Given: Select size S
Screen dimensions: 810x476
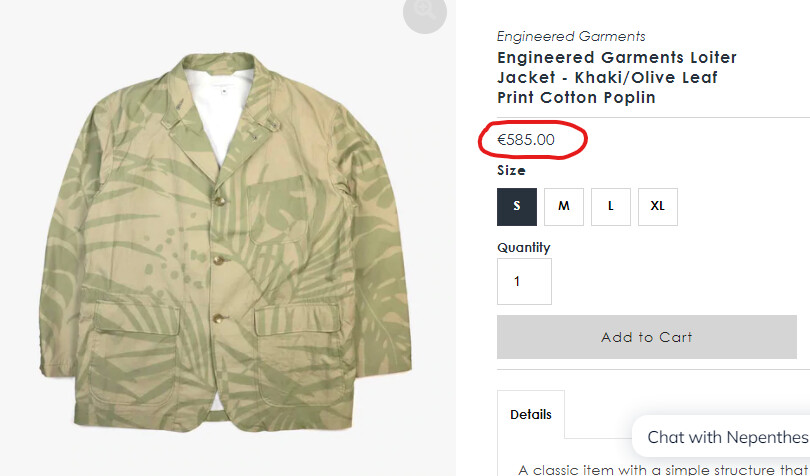Looking at the screenshot, I should [517, 206].
